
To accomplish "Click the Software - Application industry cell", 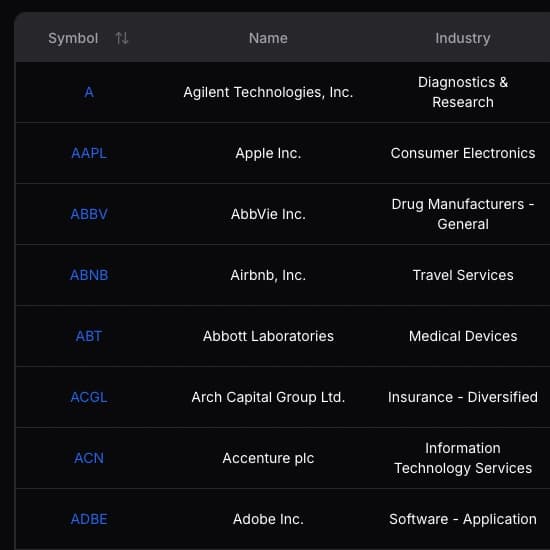I will 463,519.
